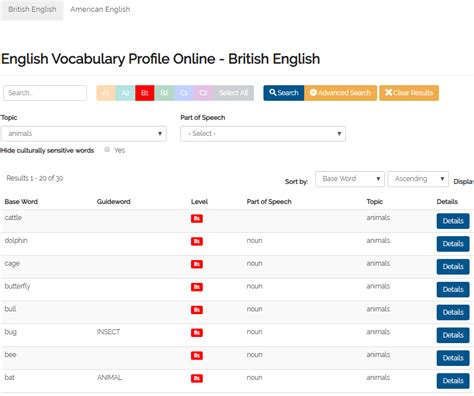The image size is (474, 396).
Task: Toggle the red B1 level filter
Action: [x=145, y=93]
